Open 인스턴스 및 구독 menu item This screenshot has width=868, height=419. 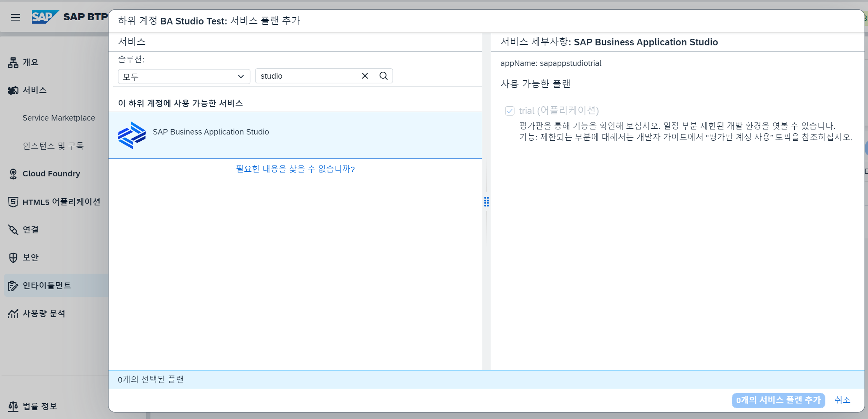pyautogui.click(x=53, y=146)
